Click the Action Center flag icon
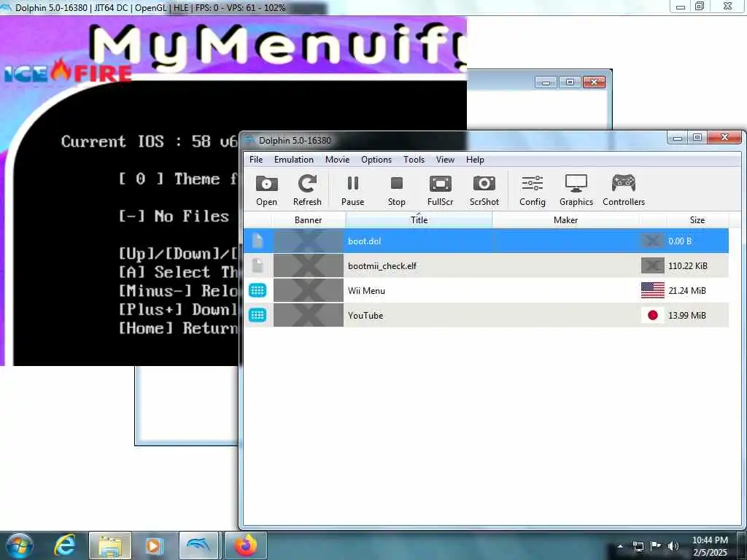This screenshot has height=560, width=747. tap(656, 546)
